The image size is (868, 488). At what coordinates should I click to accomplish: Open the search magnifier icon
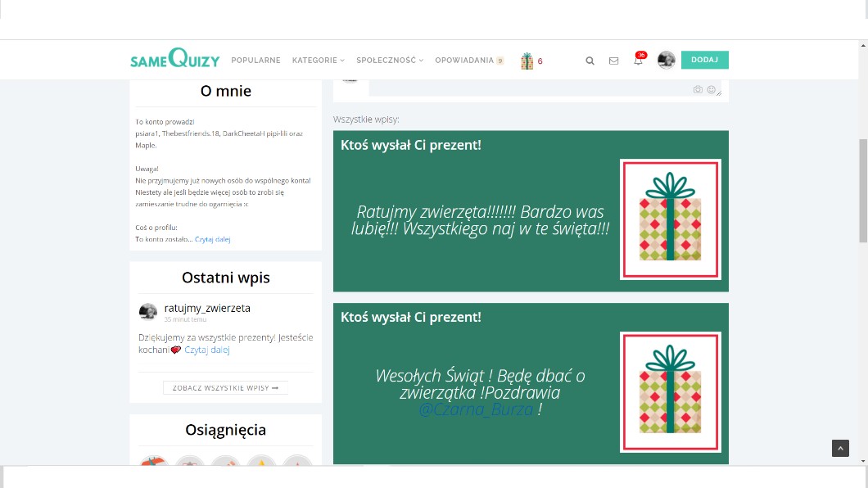click(590, 61)
